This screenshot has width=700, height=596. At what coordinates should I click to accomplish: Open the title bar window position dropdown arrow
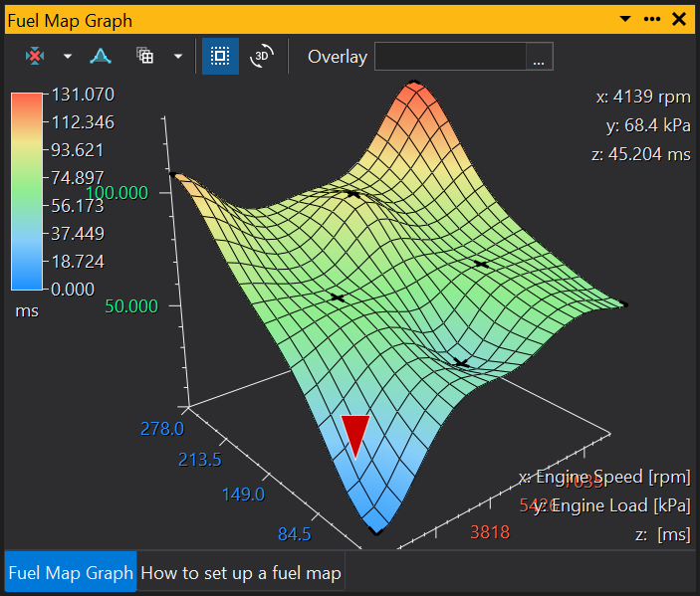tap(624, 19)
